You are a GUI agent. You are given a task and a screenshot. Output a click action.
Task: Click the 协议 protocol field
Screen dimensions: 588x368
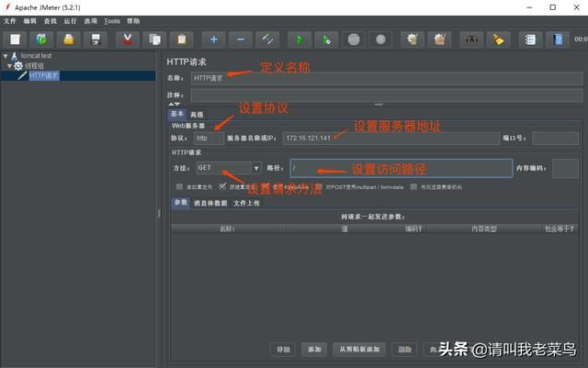209,139
